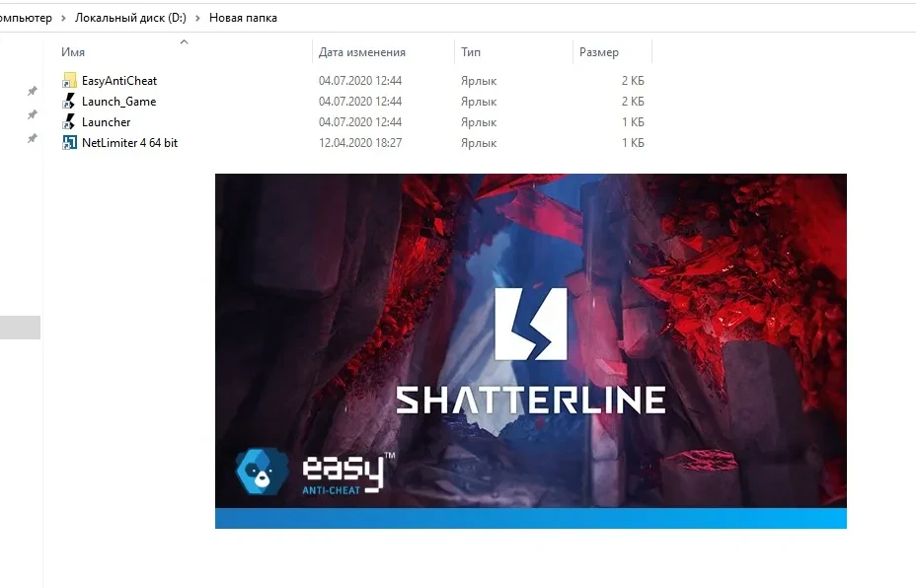916x588 pixels.
Task: Click the EasyAntiCheat folder shortcut icon
Action: coord(69,81)
